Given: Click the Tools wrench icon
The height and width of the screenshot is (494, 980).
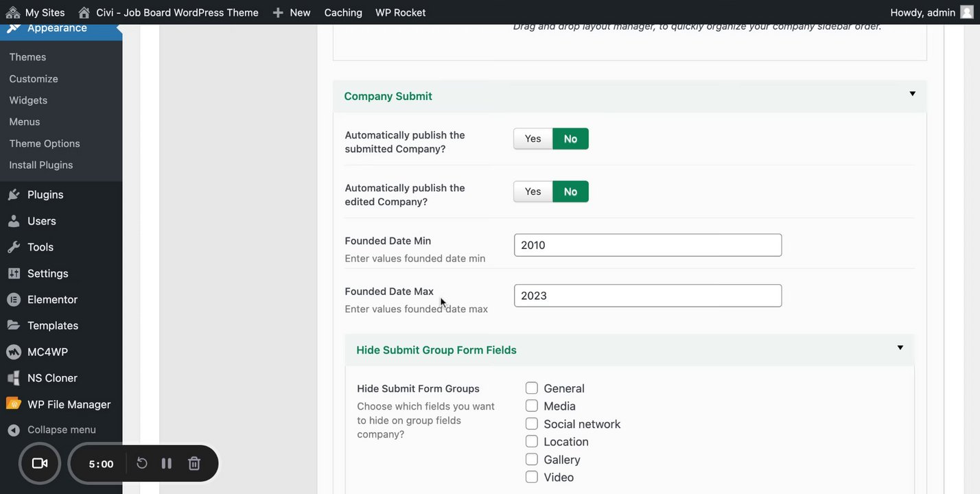Looking at the screenshot, I should [x=14, y=247].
